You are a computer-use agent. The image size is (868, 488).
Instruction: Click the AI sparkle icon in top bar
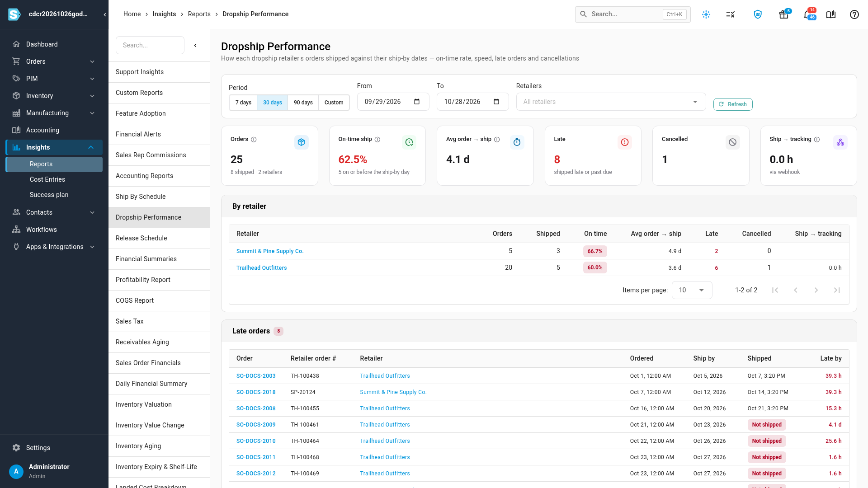[x=706, y=14]
